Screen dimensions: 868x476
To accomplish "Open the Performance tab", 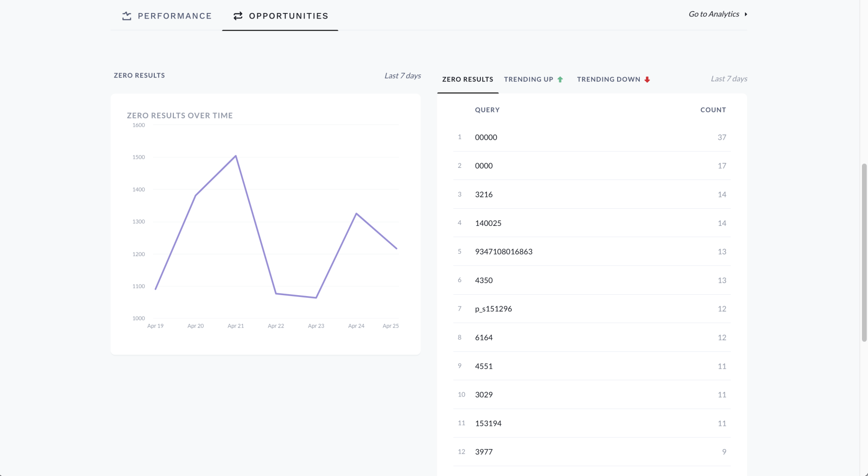I will coord(167,16).
